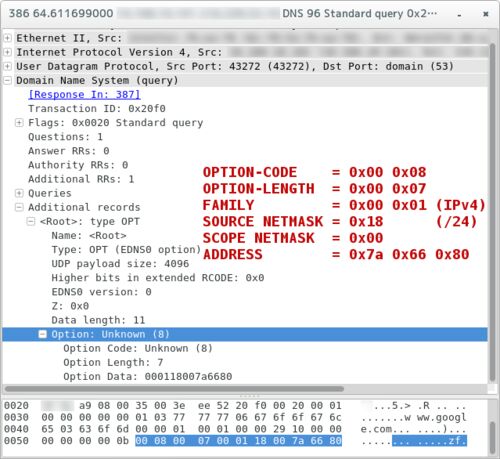
Task: Select the Data length: 11 field
Action: pyautogui.click(x=98, y=320)
